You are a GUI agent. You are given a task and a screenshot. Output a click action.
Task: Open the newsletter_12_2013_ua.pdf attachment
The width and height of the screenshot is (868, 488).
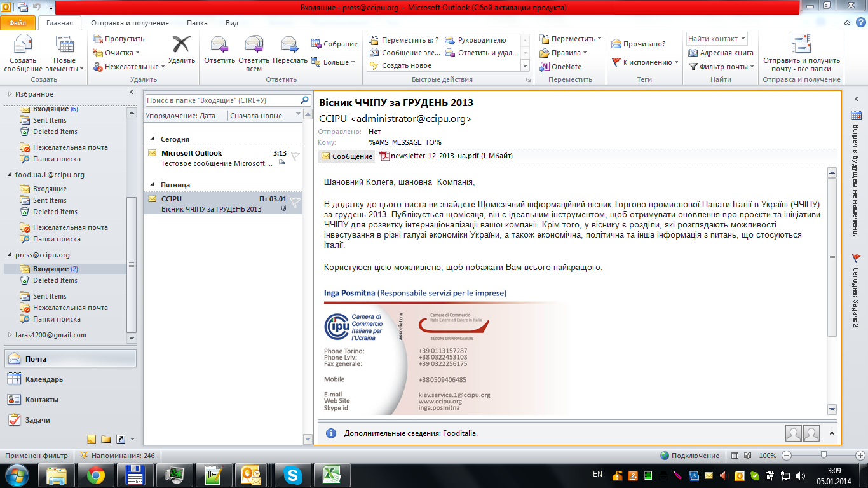[x=446, y=156]
